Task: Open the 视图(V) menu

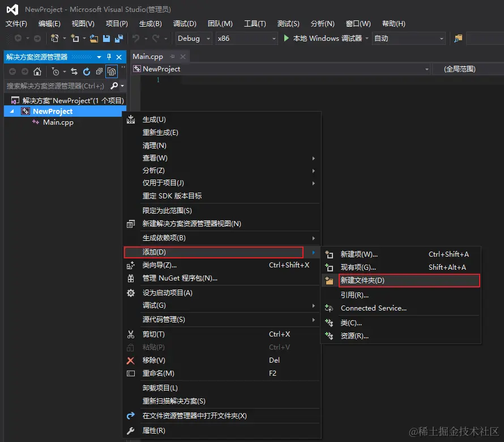Action: [83, 23]
